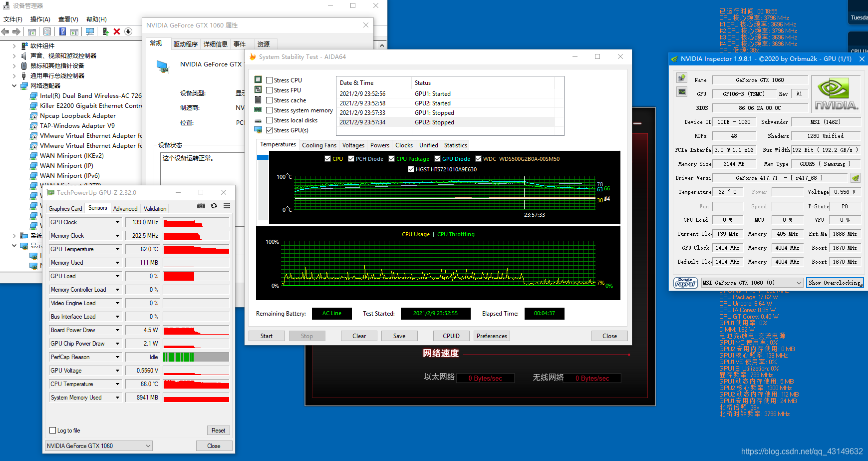Click the CPUID button in AIDA64

pos(451,336)
